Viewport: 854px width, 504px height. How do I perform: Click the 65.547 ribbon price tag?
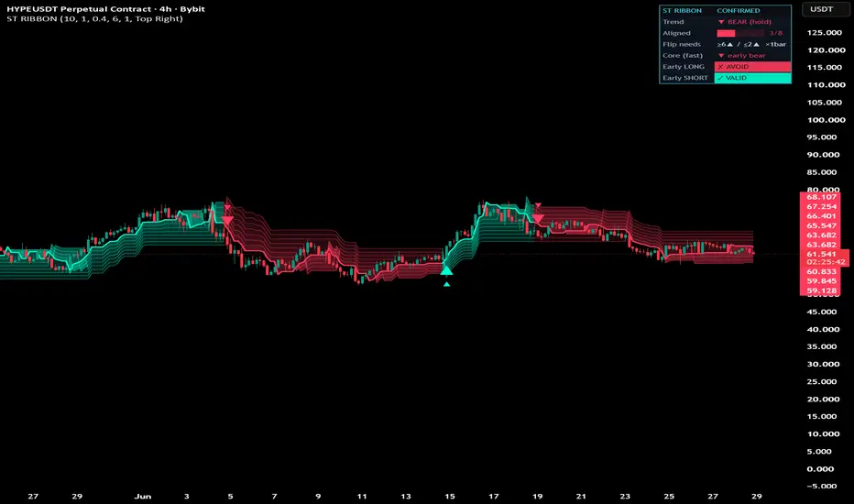coord(821,225)
